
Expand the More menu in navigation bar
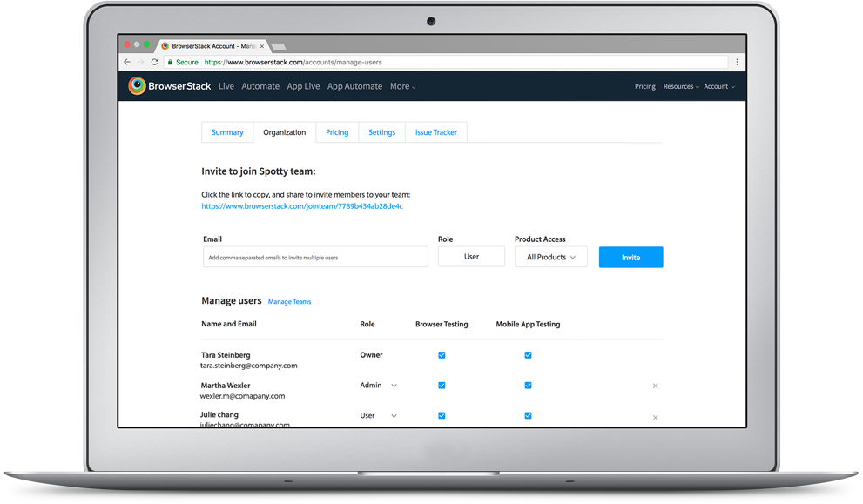tap(402, 86)
